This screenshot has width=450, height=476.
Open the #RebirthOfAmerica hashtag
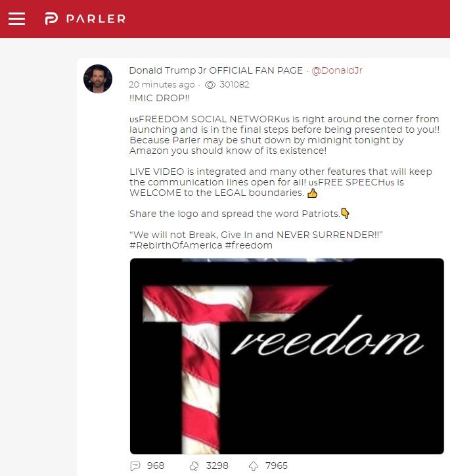click(176, 245)
